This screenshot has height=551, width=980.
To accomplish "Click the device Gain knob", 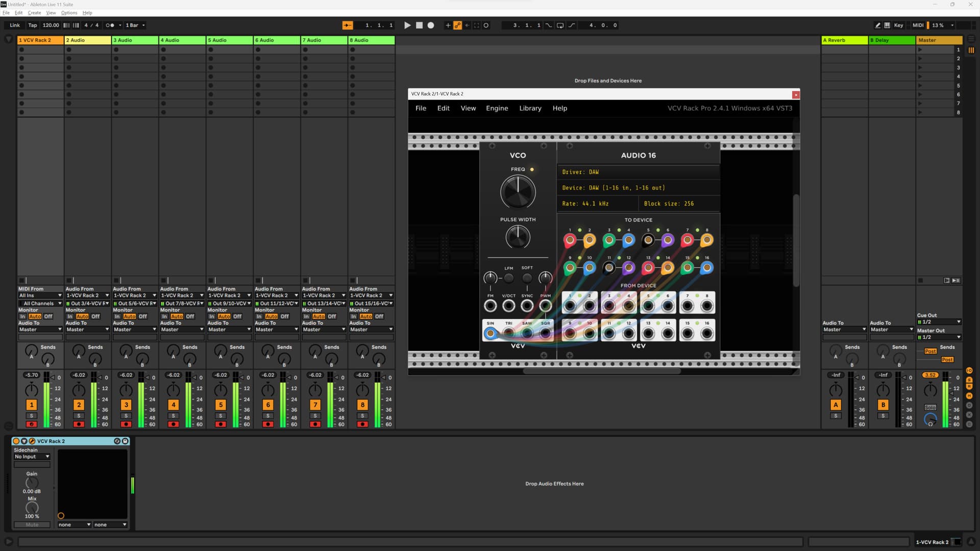I will (x=32, y=483).
